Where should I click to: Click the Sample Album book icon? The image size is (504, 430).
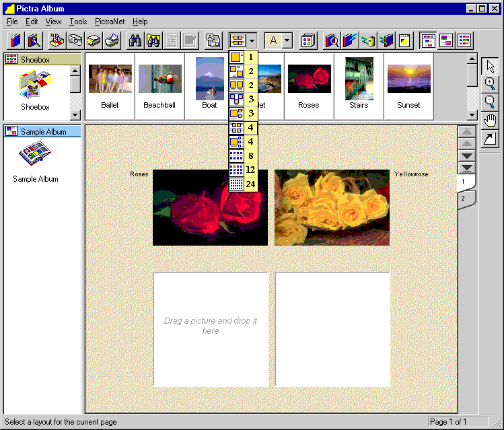click(35, 153)
